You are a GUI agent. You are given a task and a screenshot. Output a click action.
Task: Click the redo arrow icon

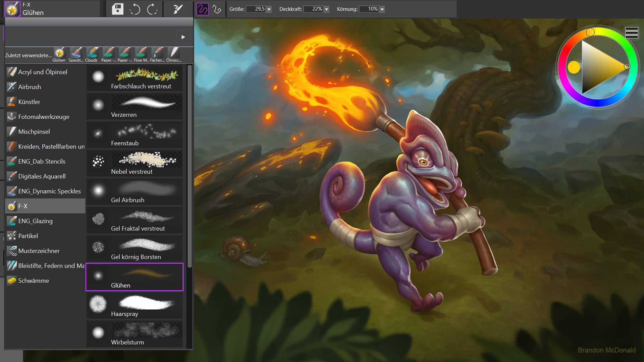152,9
